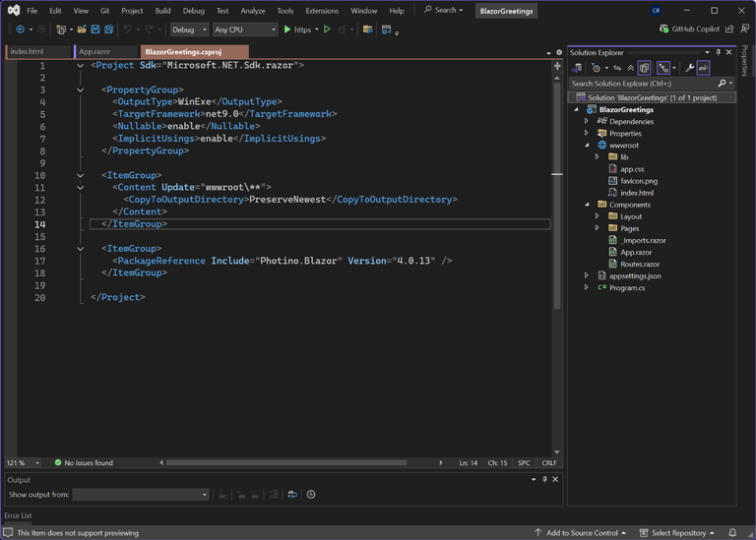Open the Any CPU platform dropdown
This screenshot has height=540, width=756.
pyautogui.click(x=244, y=30)
